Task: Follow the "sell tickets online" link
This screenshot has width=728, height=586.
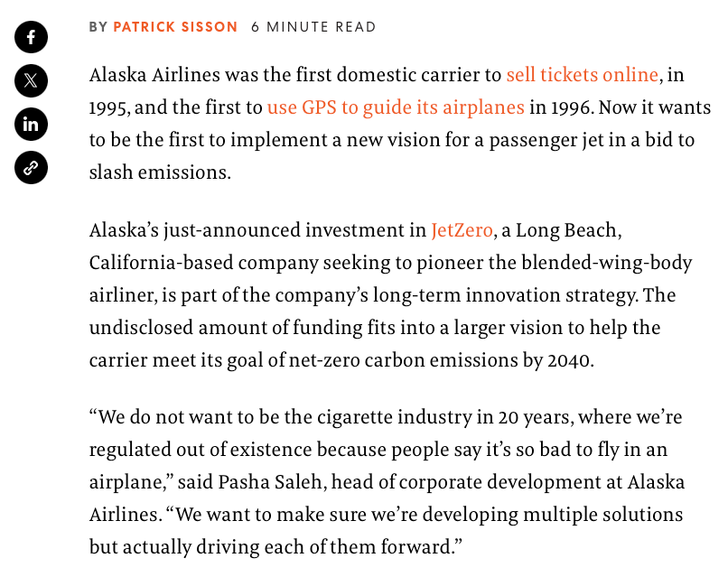Action: point(583,75)
